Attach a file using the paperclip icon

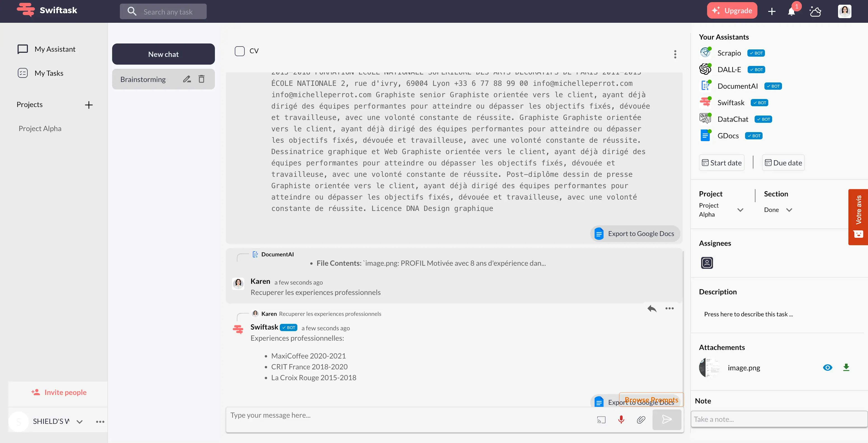click(641, 420)
